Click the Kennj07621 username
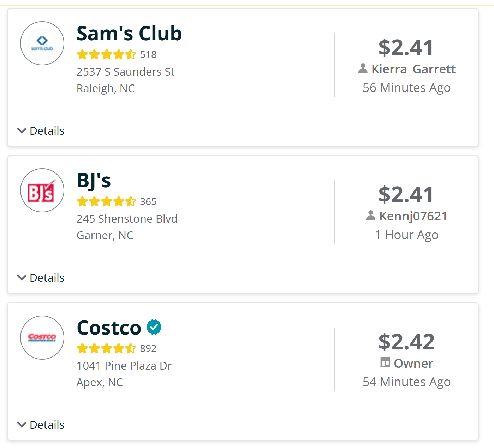The width and height of the screenshot is (494, 448). pyautogui.click(x=413, y=216)
